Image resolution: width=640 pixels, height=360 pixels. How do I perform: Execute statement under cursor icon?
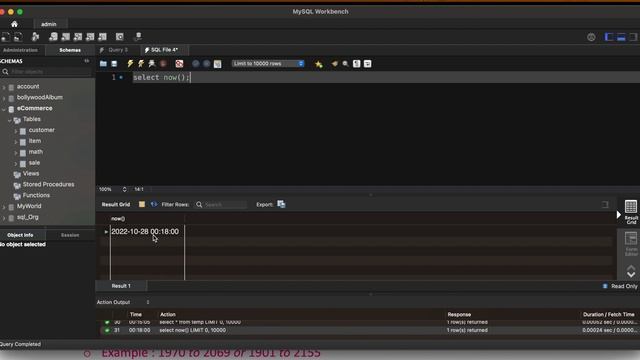[x=141, y=64]
